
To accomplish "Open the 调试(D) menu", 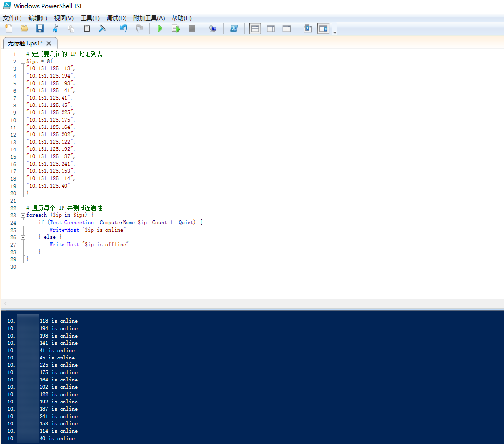I will coord(116,18).
